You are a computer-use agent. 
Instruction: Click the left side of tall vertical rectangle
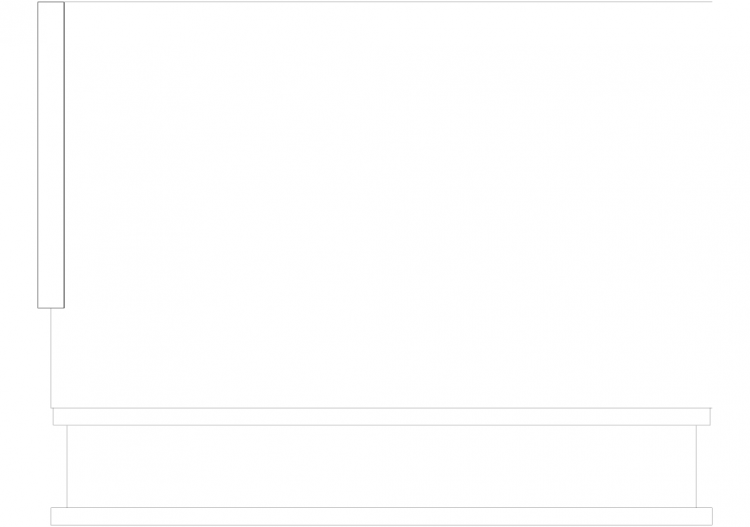click(38, 155)
